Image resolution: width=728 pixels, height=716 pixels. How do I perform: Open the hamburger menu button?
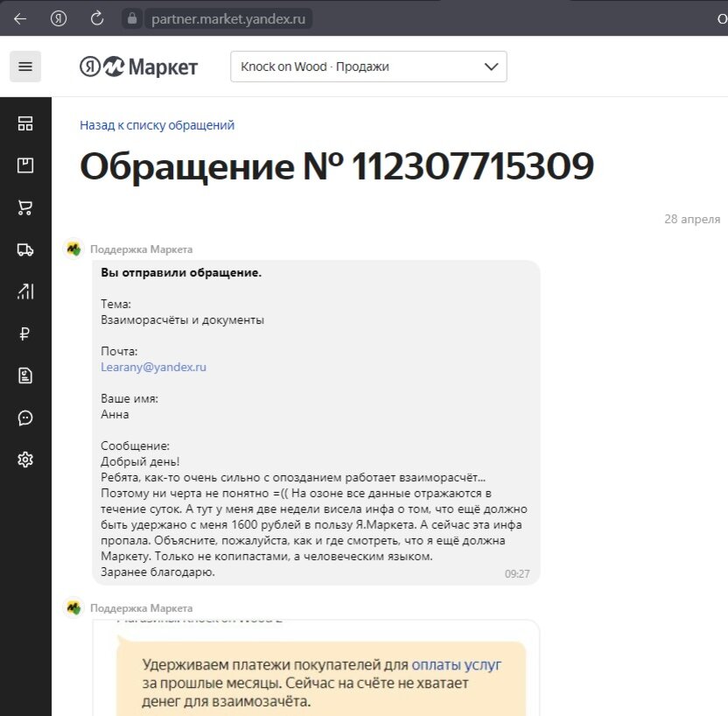tap(25, 67)
